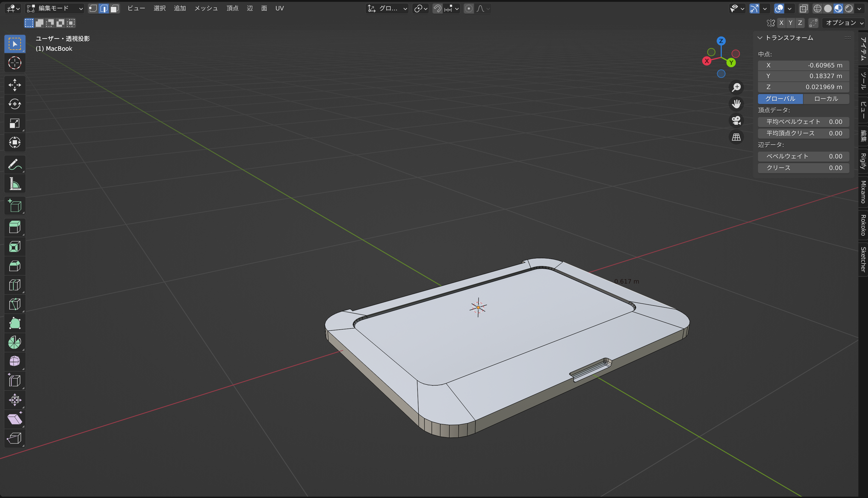Image resolution: width=868 pixels, height=498 pixels.
Task: Open the メッシュ menu
Action: point(206,9)
